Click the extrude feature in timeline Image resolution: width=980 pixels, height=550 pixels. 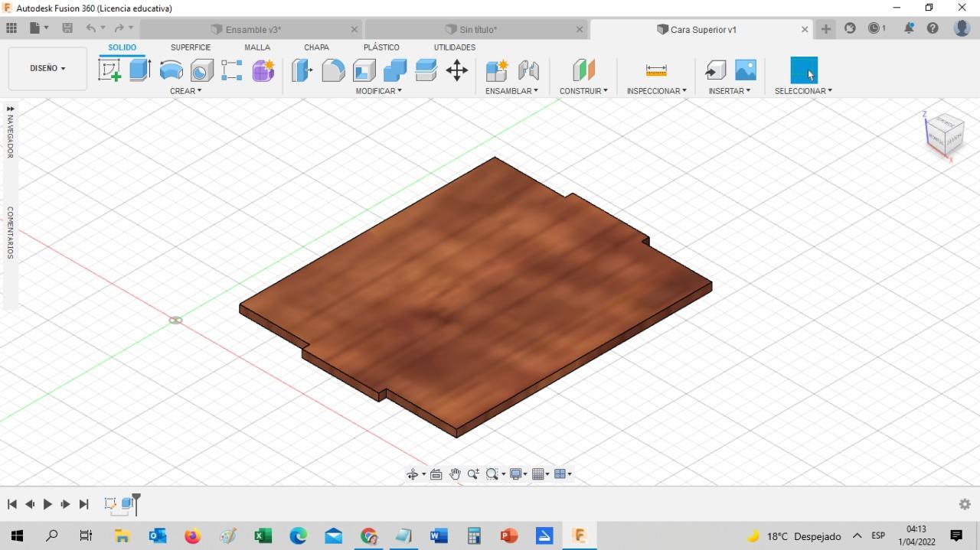point(127,504)
